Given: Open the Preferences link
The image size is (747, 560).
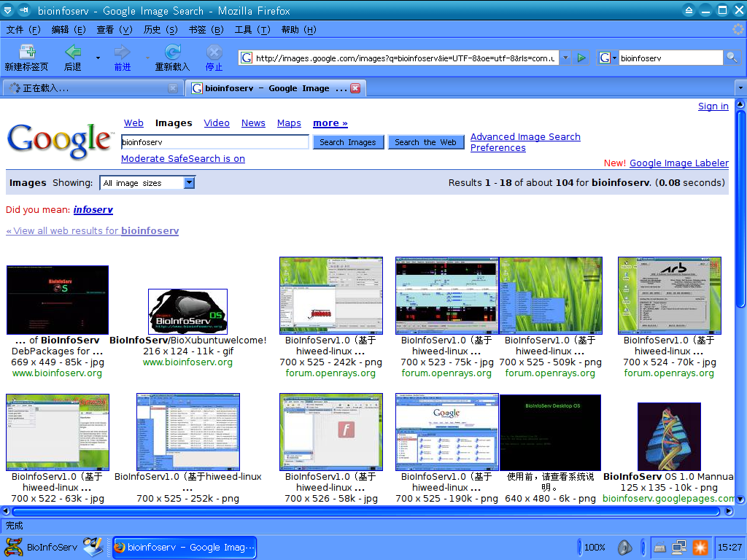Looking at the screenshot, I should click(498, 147).
